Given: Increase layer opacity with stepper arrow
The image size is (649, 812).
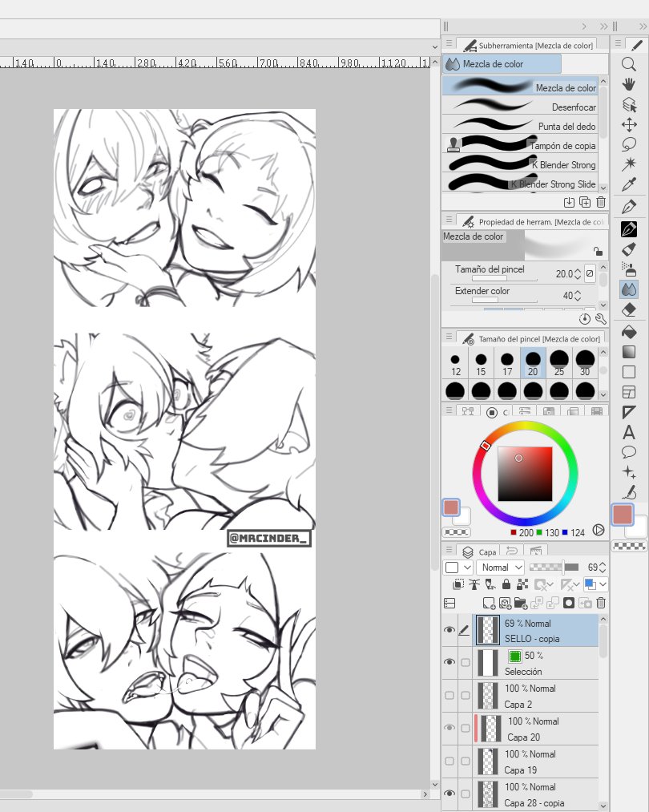Looking at the screenshot, I should click(x=603, y=564).
